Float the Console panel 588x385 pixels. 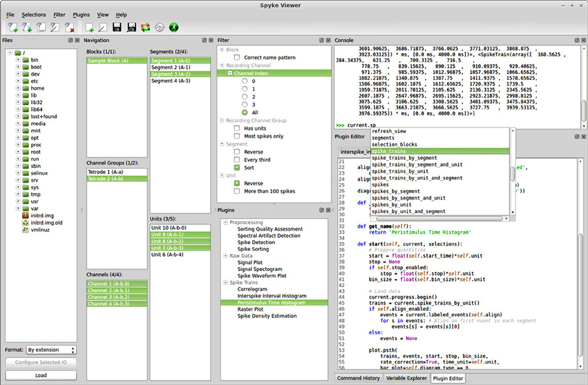[x=577, y=40]
